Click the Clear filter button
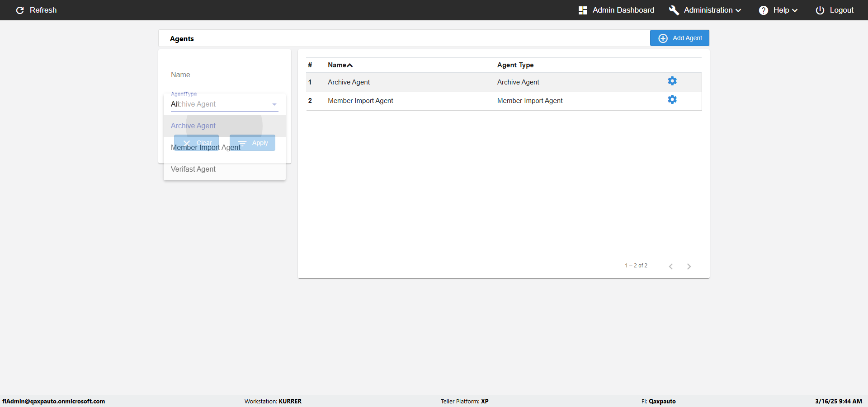The image size is (868, 407). pyautogui.click(x=196, y=143)
